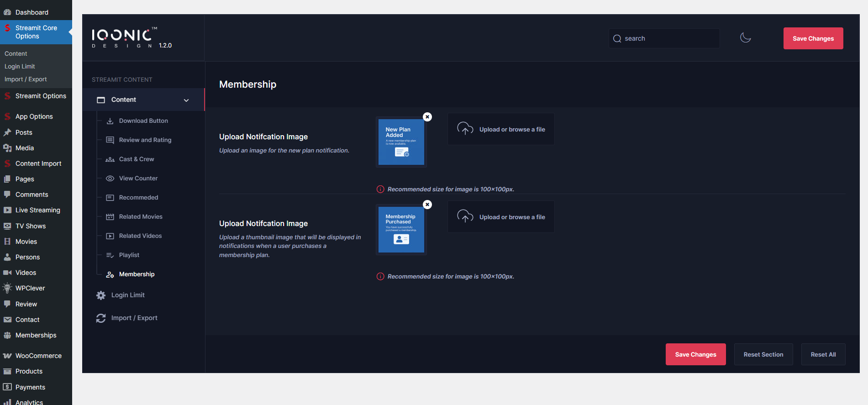Select Cast & Crew option
Viewport: 868px width, 405px height.
click(137, 159)
